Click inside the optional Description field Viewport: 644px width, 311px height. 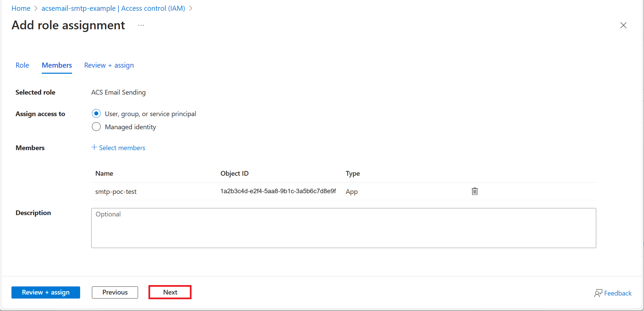click(343, 228)
